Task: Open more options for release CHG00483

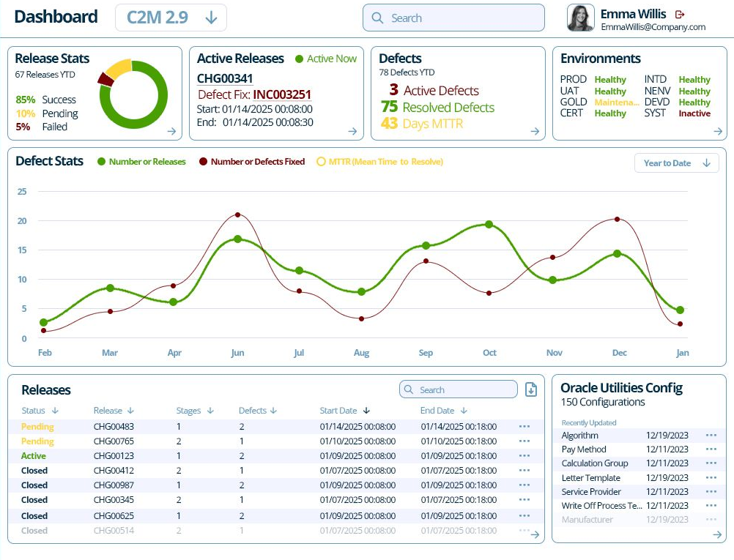Action: 524,426
